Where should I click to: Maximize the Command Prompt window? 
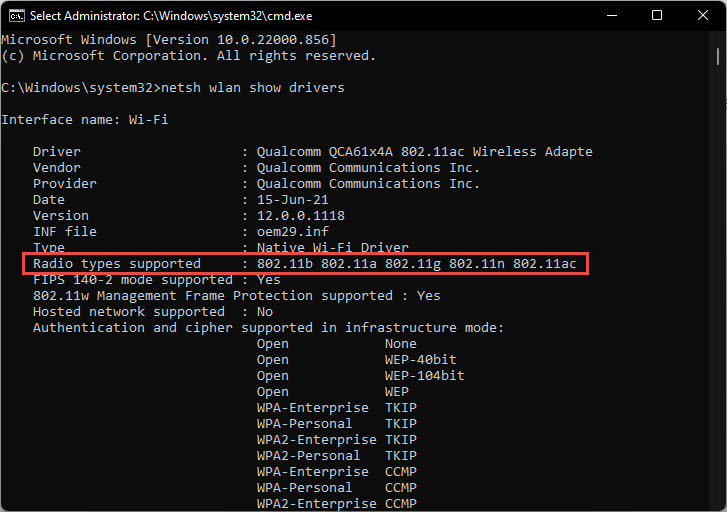click(x=657, y=15)
